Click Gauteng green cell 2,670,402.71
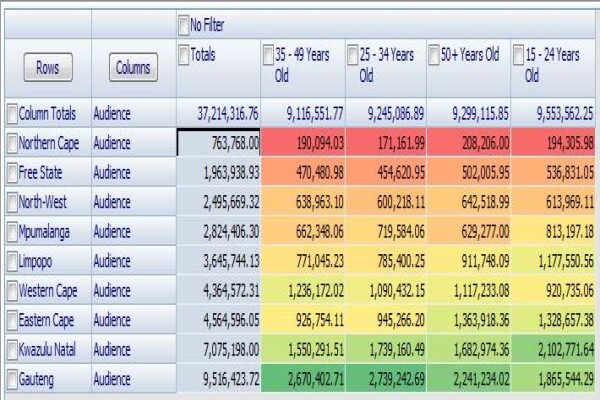The width and height of the screenshot is (600, 400). pos(303,379)
